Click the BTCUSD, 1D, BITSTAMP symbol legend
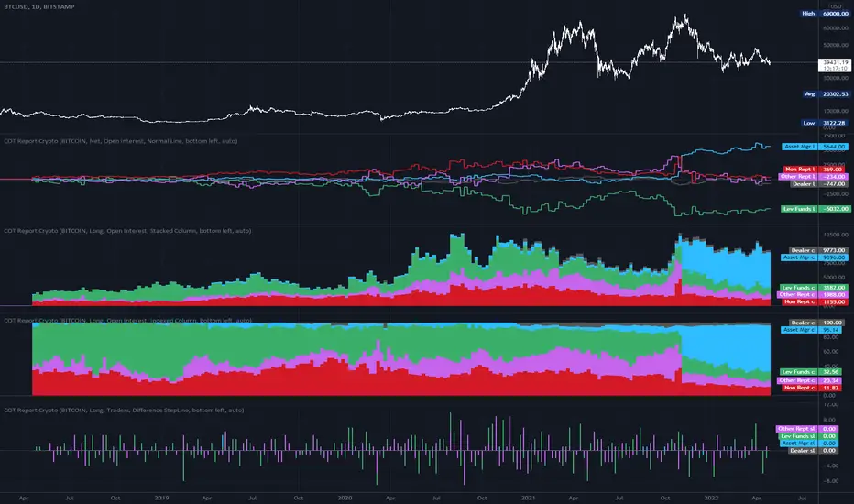854x504 pixels. click(x=39, y=6)
